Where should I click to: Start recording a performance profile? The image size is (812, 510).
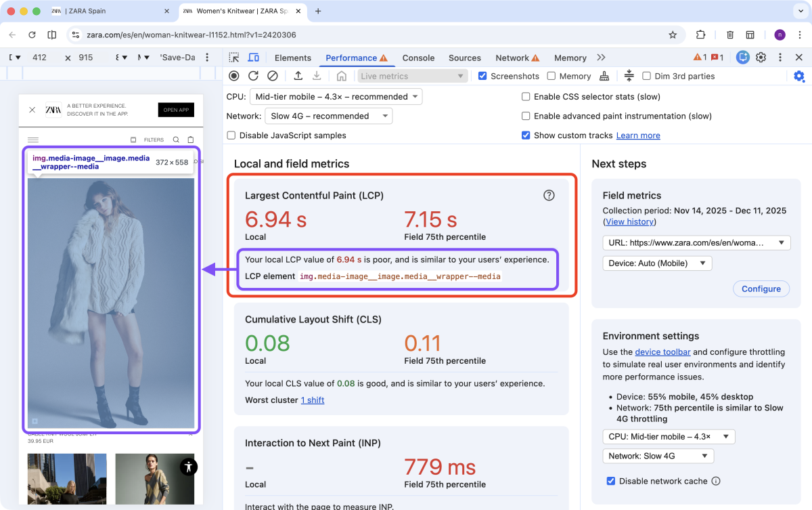[234, 76]
